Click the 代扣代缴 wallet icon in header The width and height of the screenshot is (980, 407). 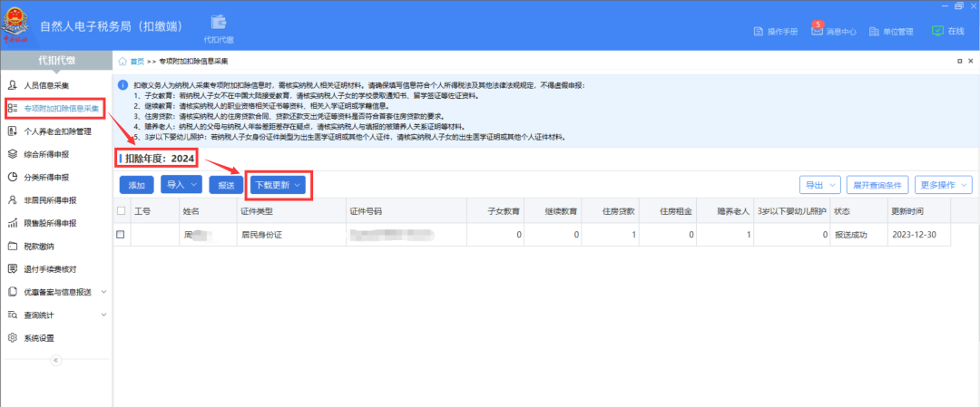pyautogui.click(x=218, y=22)
